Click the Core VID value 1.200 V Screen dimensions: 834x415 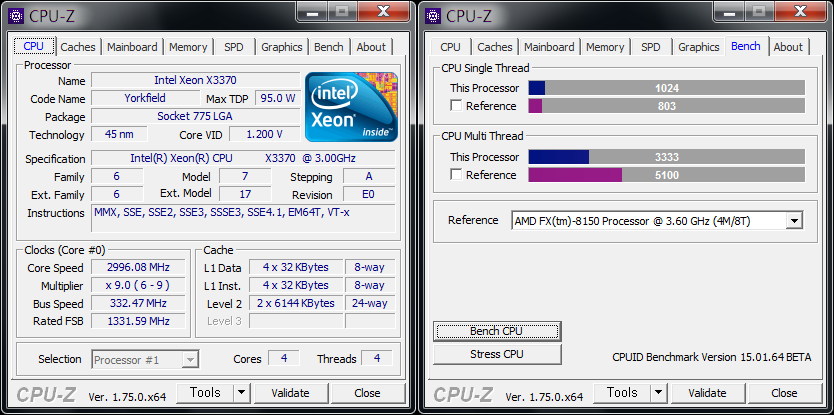pyautogui.click(x=264, y=134)
